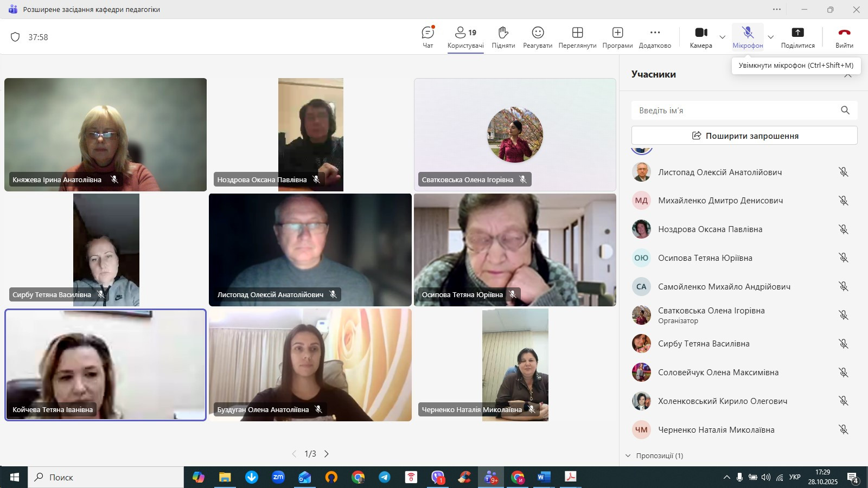The height and width of the screenshot is (488, 868).
Task: Open the Programs (Програми) add icon
Action: [x=617, y=37]
